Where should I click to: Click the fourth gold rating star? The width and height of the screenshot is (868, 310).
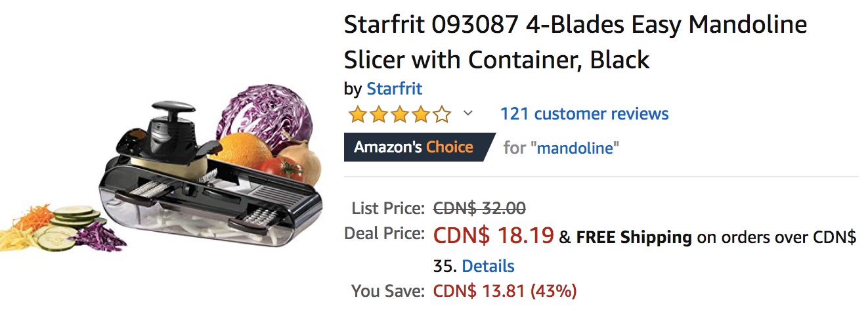[421, 116]
